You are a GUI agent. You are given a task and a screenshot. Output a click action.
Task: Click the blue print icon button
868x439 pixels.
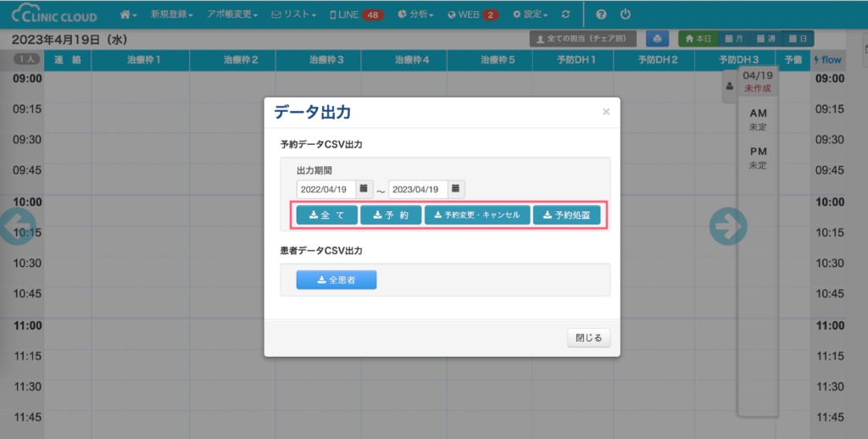656,39
